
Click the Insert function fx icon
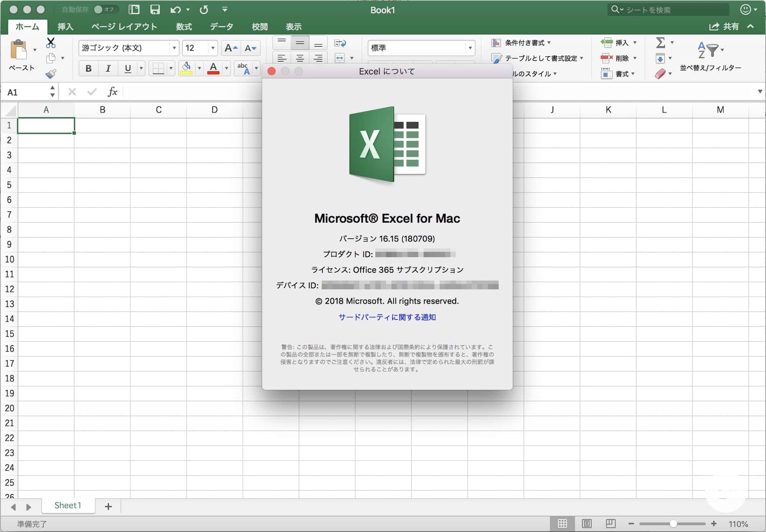112,92
